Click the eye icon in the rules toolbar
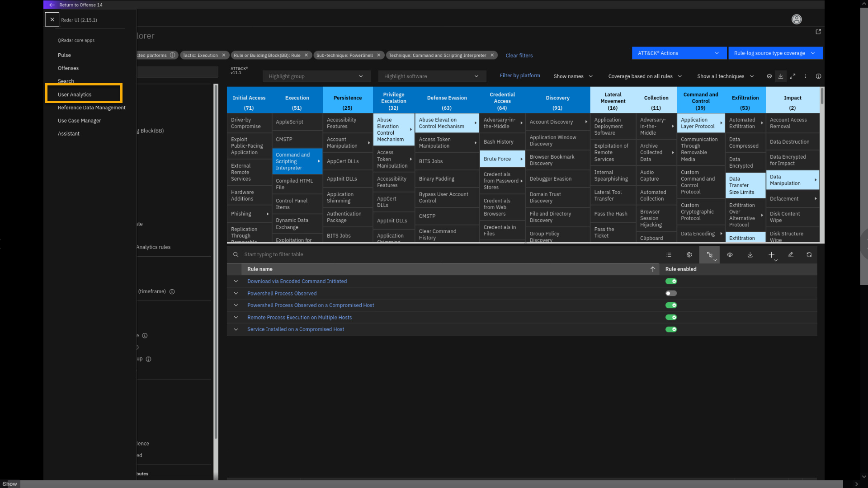Screen dimensions: 868x488 pyautogui.click(x=730, y=255)
